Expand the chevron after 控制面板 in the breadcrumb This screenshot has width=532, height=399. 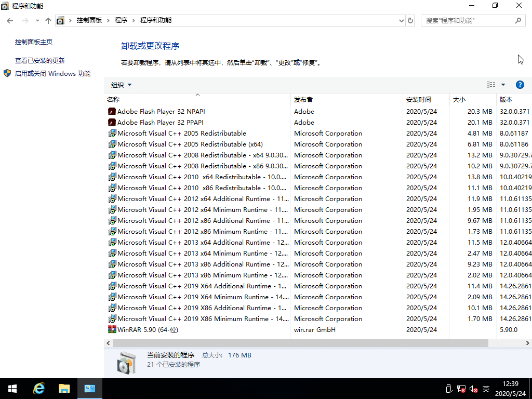(108, 20)
